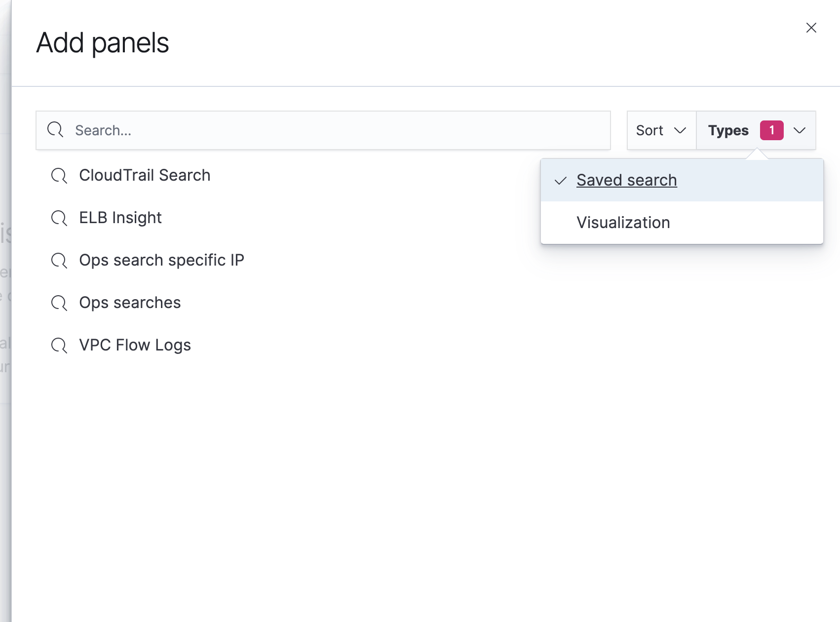Focus the Search text field

pos(336,130)
